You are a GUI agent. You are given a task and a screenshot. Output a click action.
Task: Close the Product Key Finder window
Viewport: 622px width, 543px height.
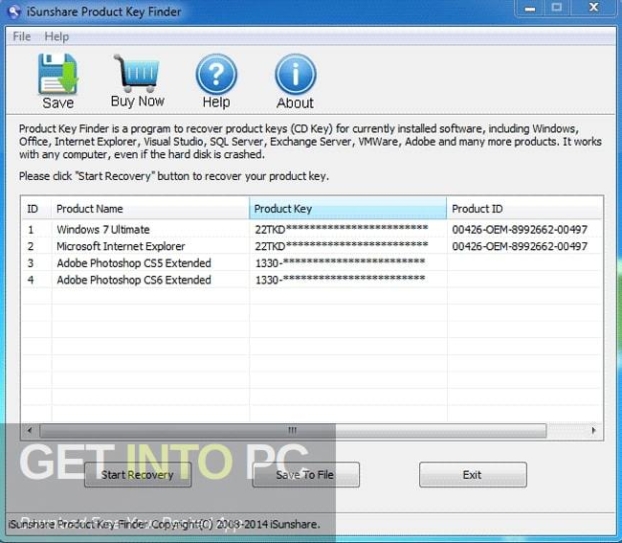click(x=593, y=8)
